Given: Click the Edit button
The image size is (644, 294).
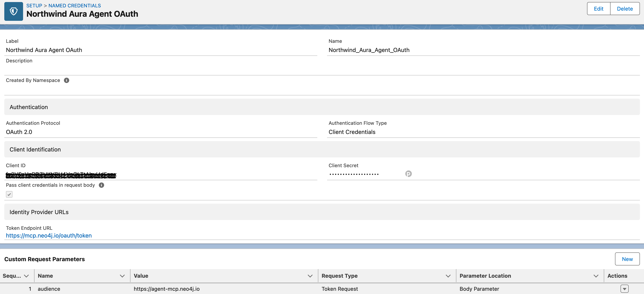Looking at the screenshot, I should coord(598,9).
